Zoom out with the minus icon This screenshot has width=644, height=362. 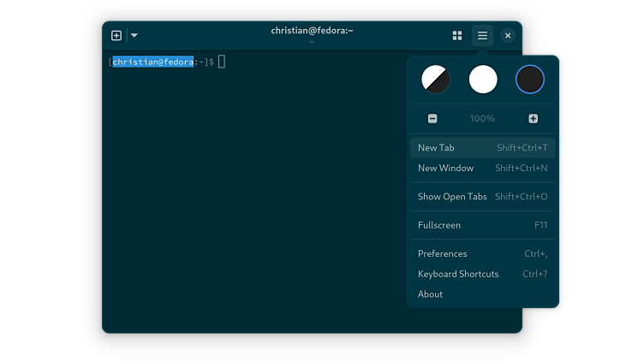pos(432,118)
